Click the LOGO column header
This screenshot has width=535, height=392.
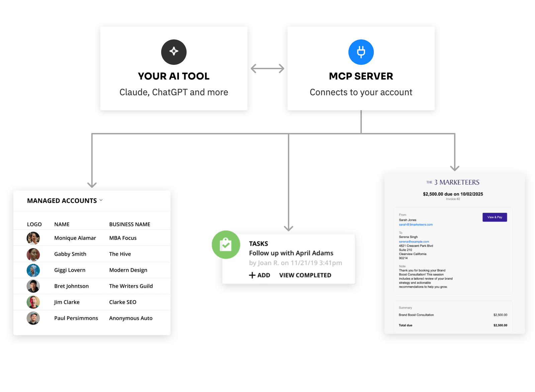[34, 224]
